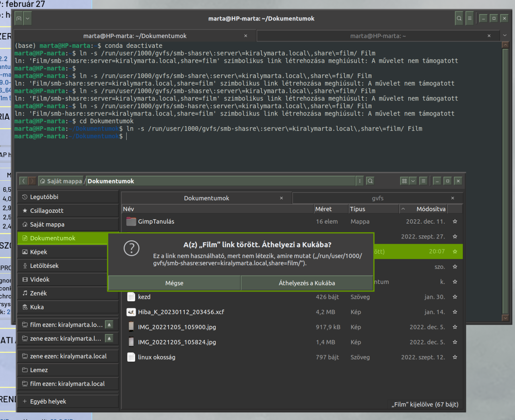Image resolution: width=515 pixels, height=420 pixels.
Task: Close the Dokumentumok file tab
Action: tap(282, 198)
